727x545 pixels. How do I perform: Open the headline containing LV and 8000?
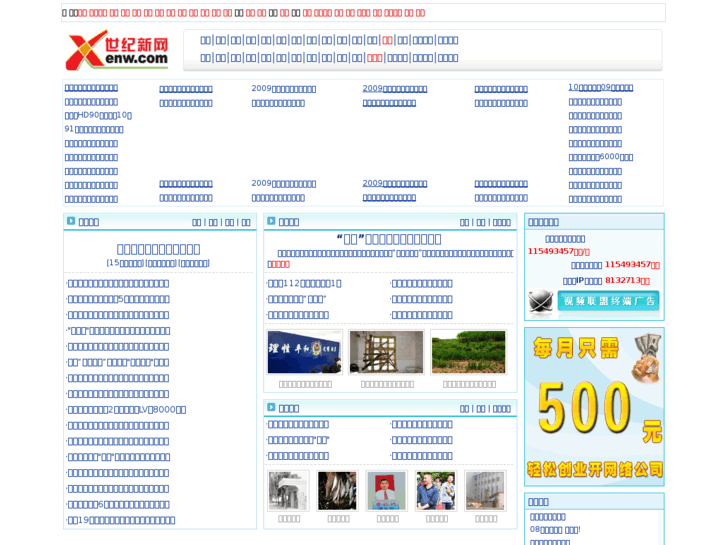coord(127,410)
